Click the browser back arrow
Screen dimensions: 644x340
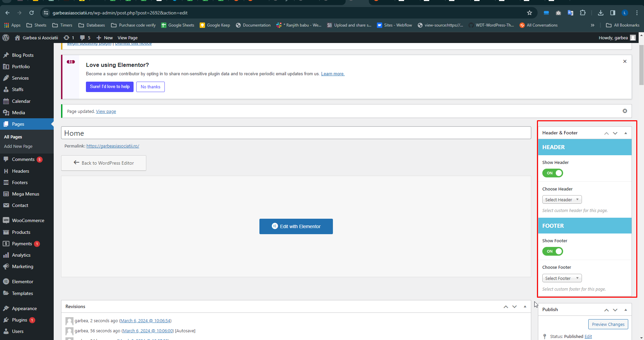pyautogui.click(x=7, y=13)
